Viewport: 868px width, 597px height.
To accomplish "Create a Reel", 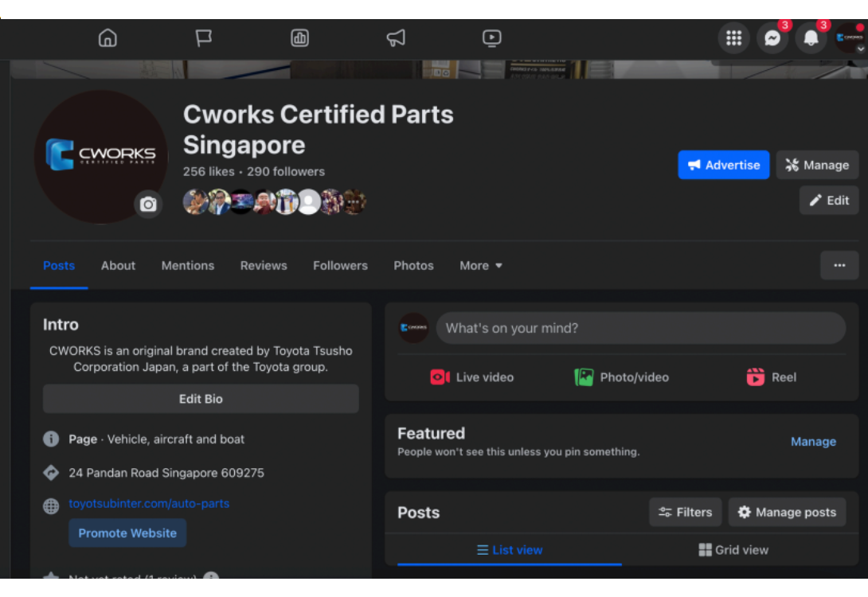I will click(771, 377).
